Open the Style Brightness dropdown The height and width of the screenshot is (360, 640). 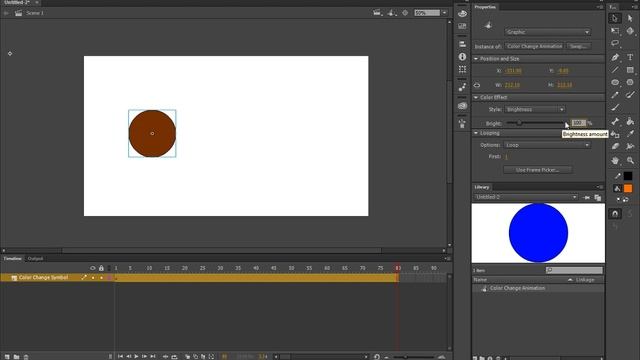coord(535,109)
